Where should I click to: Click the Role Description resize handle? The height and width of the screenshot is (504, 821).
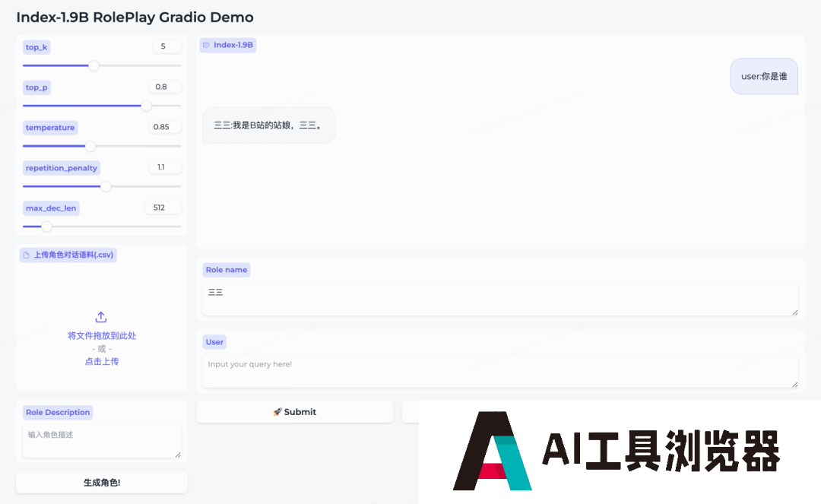click(x=178, y=455)
